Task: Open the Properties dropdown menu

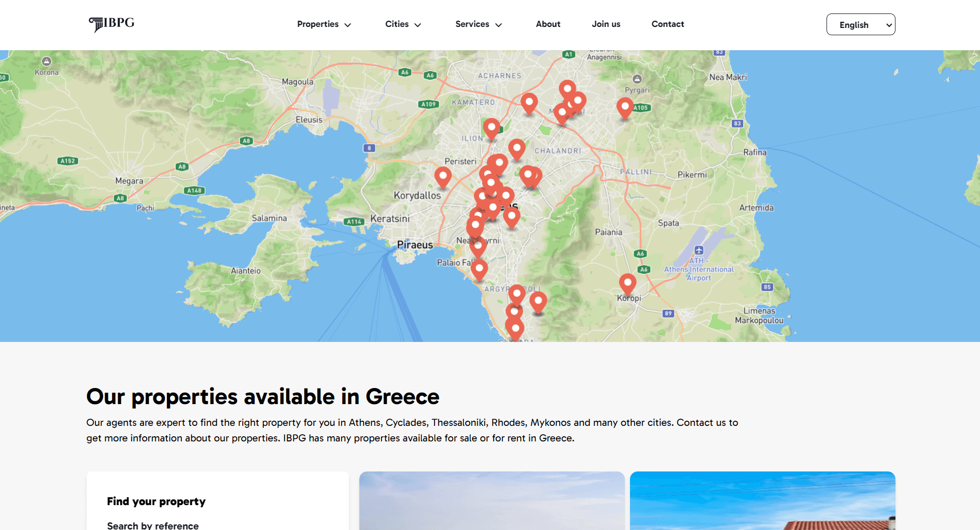Action: click(x=324, y=24)
